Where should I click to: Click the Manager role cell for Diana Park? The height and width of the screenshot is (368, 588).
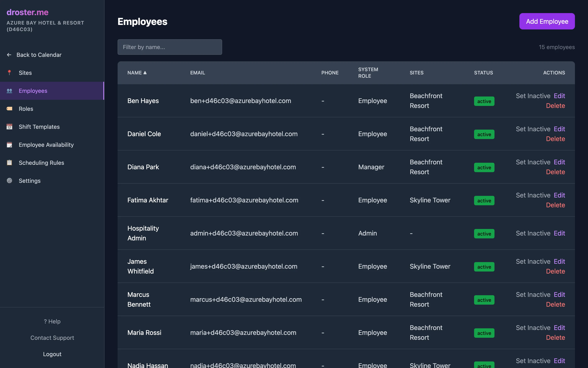click(371, 167)
